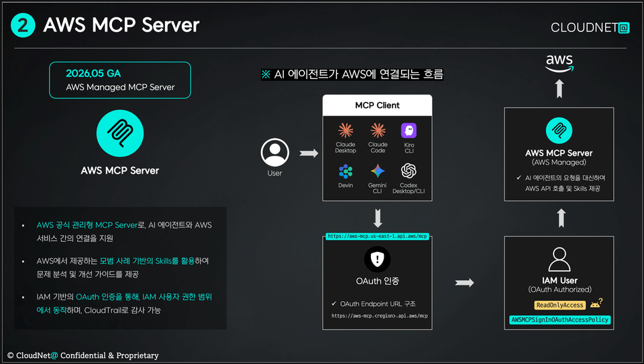This screenshot has height=364, width=644.
Task: Click the CloudNet@ Confidential & Proprietary footer
Action: (x=83, y=355)
